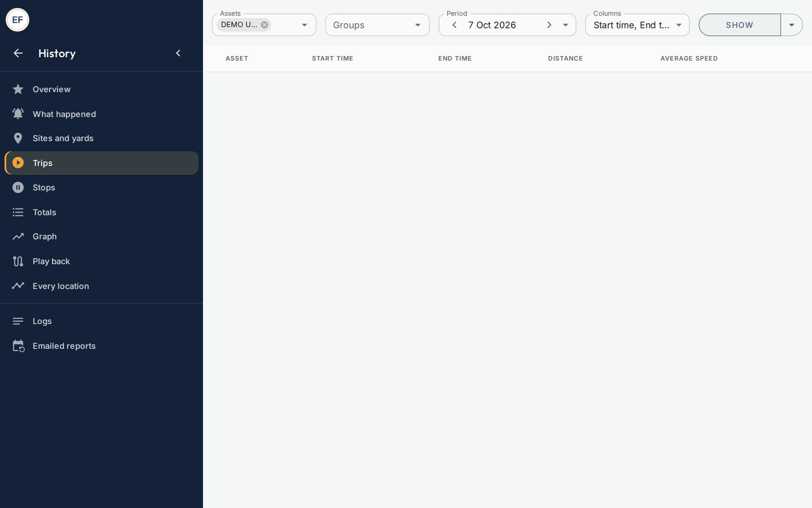Image resolution: width=812 pixels, height=508 pixels.
Task: Open the Groups dropdown
Action: 377,25
